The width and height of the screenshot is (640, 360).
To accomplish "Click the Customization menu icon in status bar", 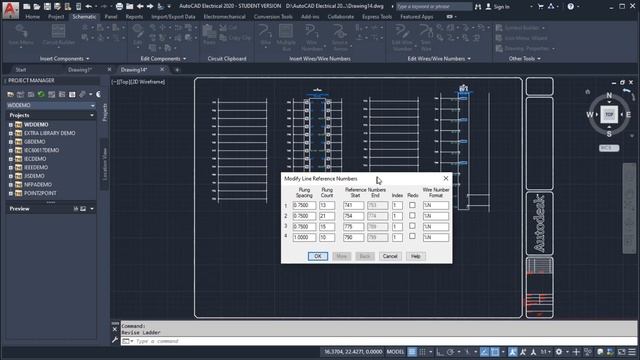I will tap(632, 351).
